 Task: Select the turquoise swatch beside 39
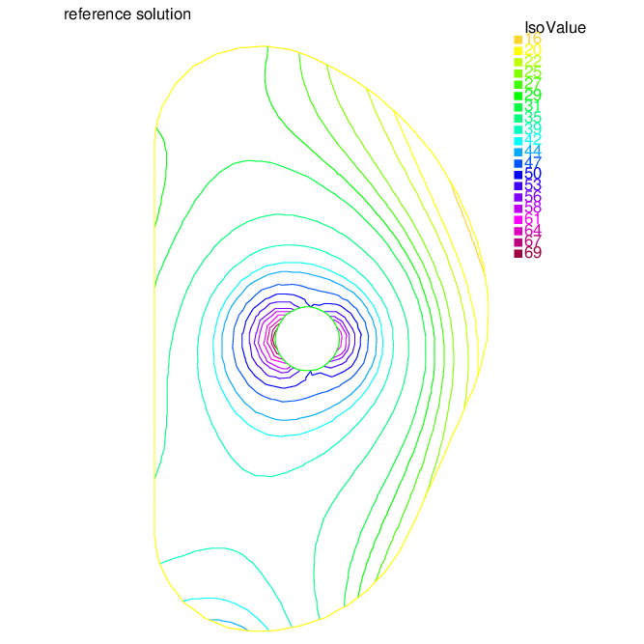pyautogui.click(x=518, y=129)
